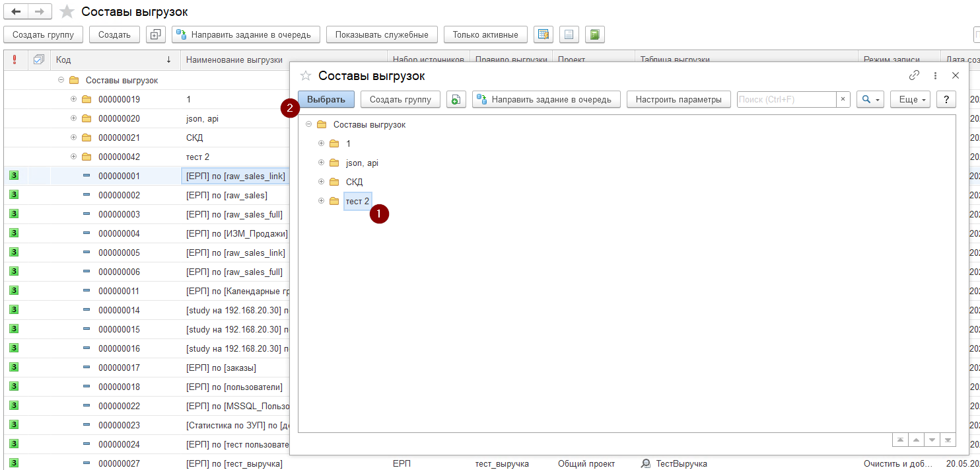Viewport: 980px width, 470px height.
Task: Expand the 'тест 2' folder in the dialog
Action: pyautogui.click(x=322, y=201)
